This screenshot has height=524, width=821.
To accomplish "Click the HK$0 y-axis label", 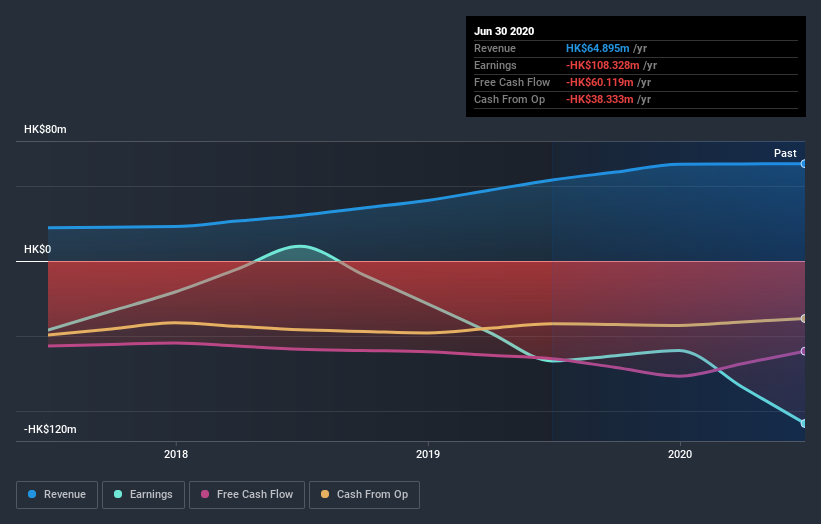I will 38,249.
